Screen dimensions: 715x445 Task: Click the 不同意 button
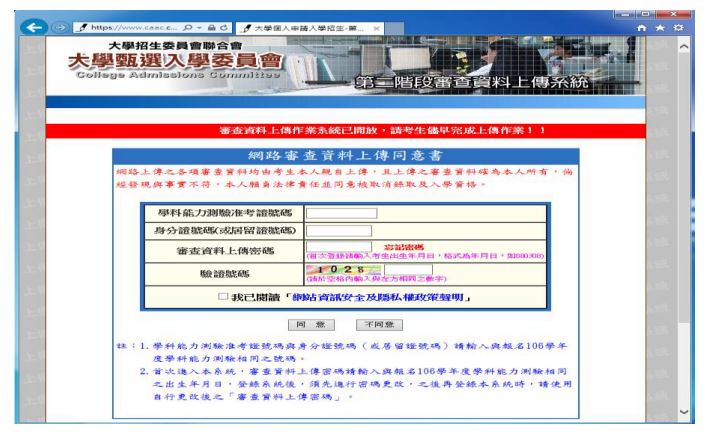pos(379,325)
